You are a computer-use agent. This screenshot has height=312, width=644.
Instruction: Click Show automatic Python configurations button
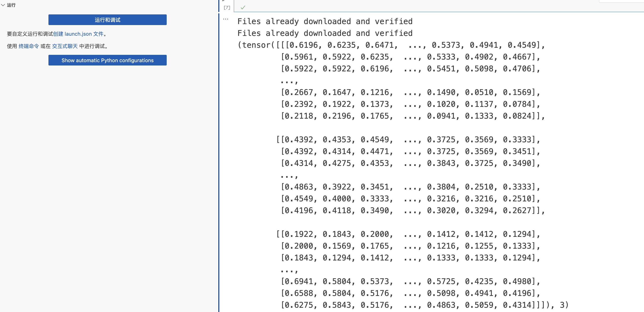(108, 60)
